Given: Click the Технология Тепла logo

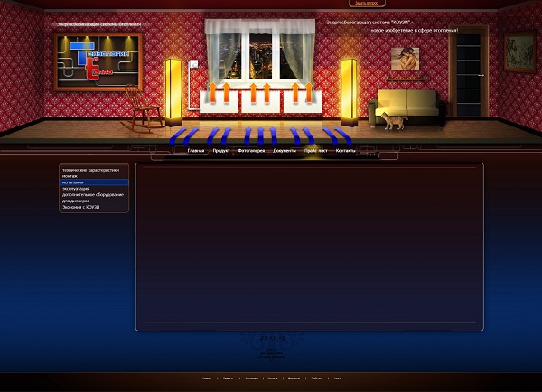Looking at the screenshot, I should tap(98, 61).
